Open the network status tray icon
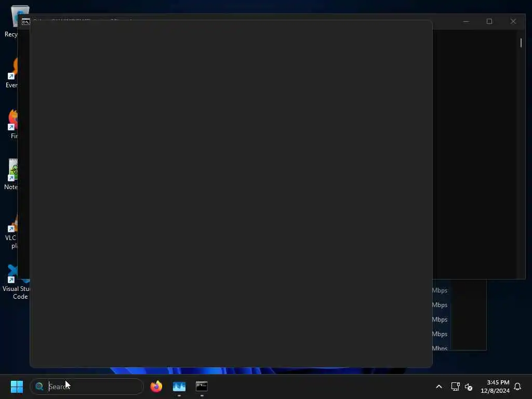This screenshot has width=532, height=399. (455, 387)
